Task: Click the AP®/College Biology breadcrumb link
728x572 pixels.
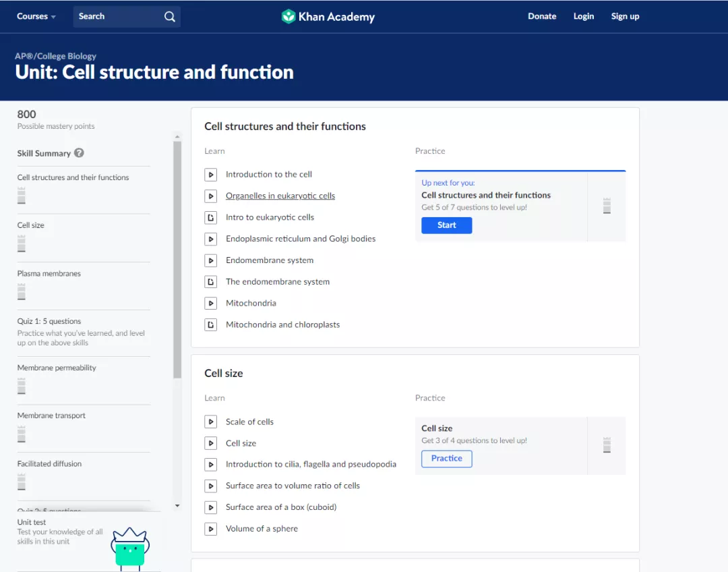Action: (55, 56)
